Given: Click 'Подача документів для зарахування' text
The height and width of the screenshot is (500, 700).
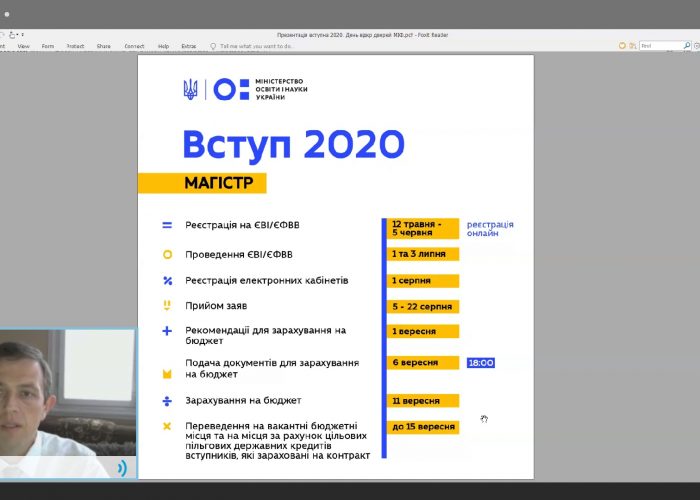Looking at the screenshot, I should tap(272, 363).
